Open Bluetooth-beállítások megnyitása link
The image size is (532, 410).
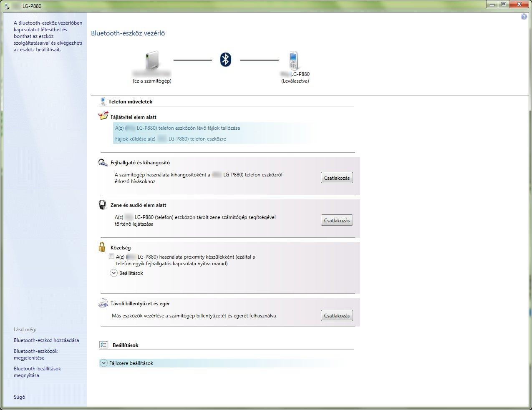click(x=38, y=372)
